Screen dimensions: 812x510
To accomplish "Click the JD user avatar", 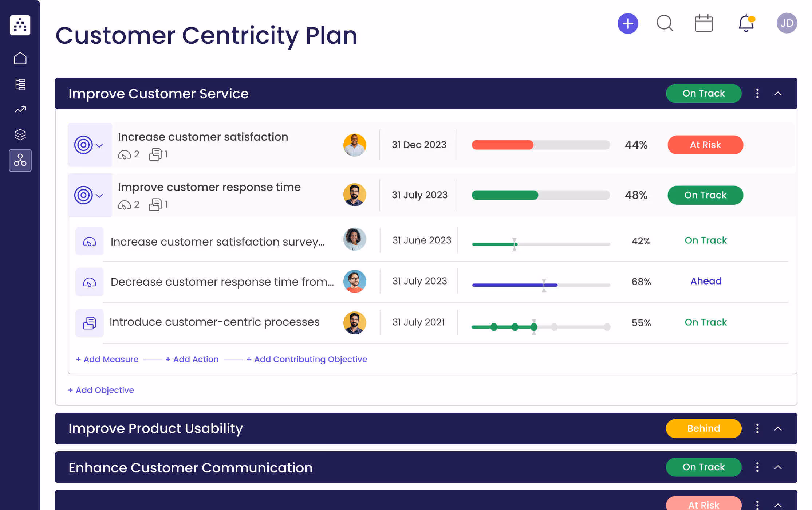I will tap(787, 23).
